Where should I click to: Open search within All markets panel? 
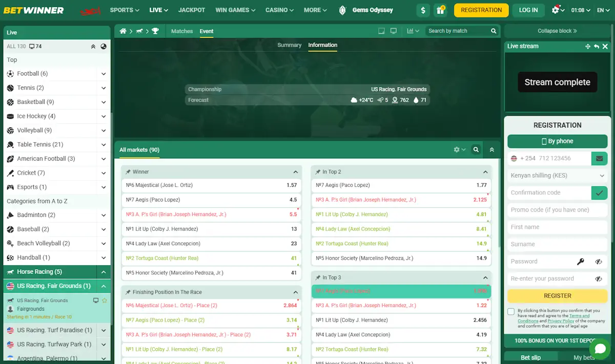click(476, 149)
